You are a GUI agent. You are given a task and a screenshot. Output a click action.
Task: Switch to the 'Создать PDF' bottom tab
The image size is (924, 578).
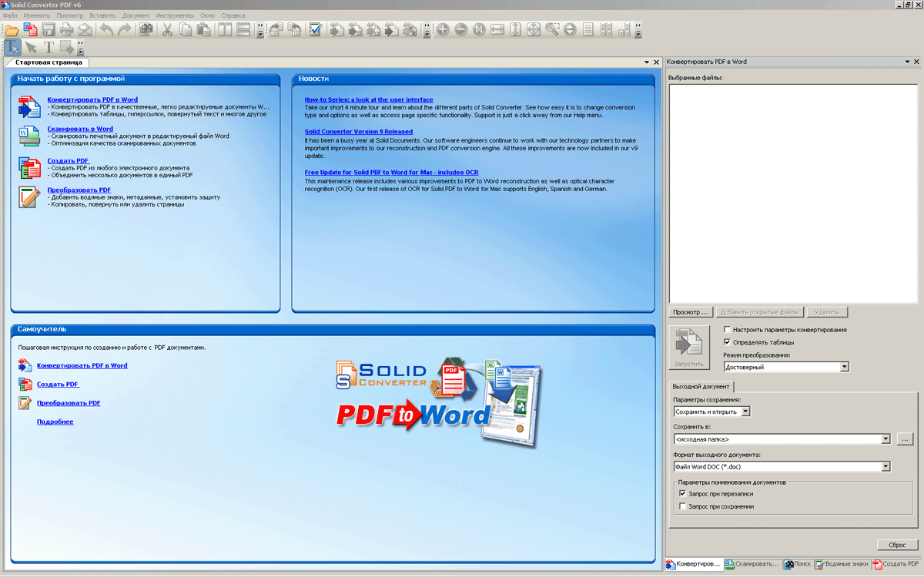pyautogui.click(x=896, y=564)
